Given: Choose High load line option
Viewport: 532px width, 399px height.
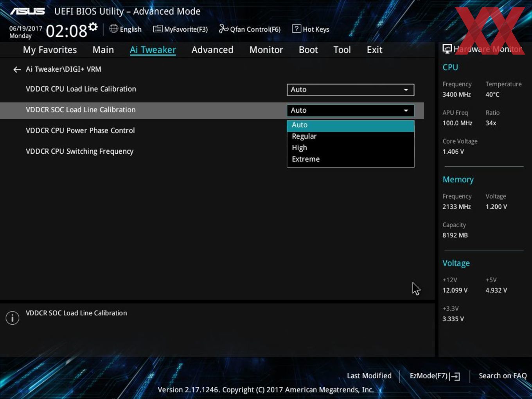Looking at the screenshot, I should tap(350, 147).
